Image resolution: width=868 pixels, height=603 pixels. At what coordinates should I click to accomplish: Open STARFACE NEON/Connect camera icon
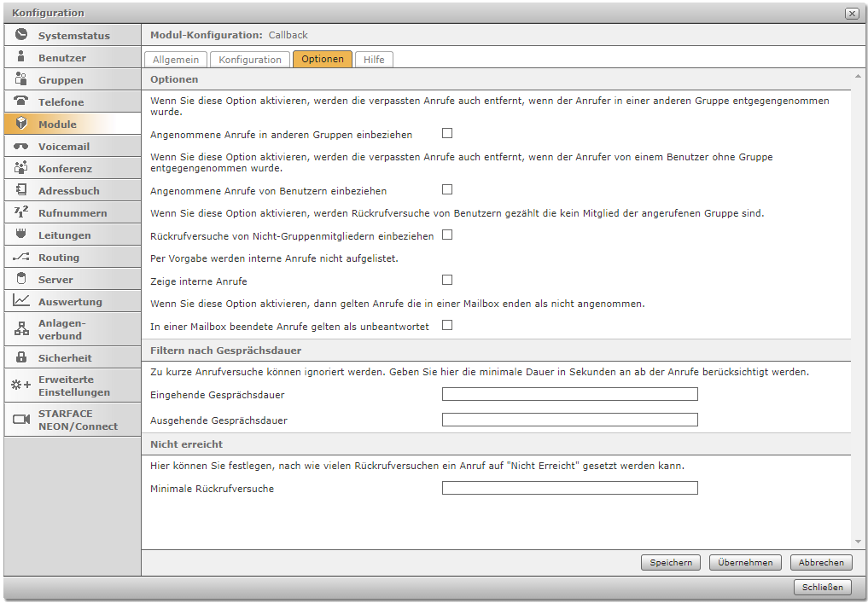21,419
